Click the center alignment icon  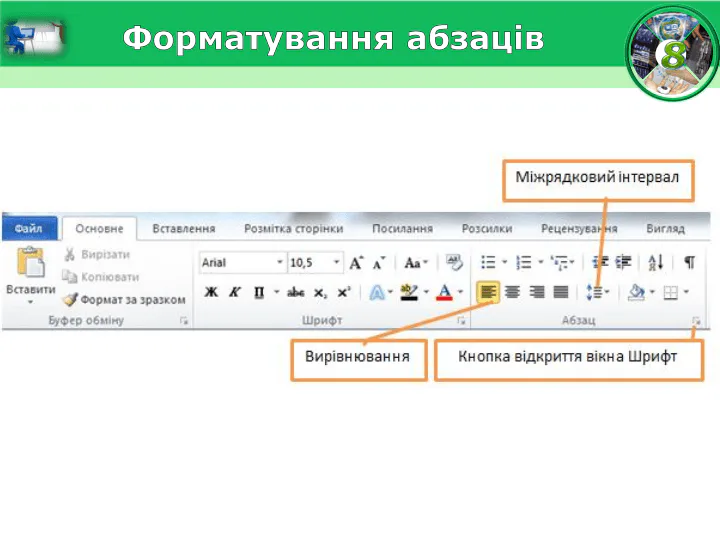[x=513, y=293]
